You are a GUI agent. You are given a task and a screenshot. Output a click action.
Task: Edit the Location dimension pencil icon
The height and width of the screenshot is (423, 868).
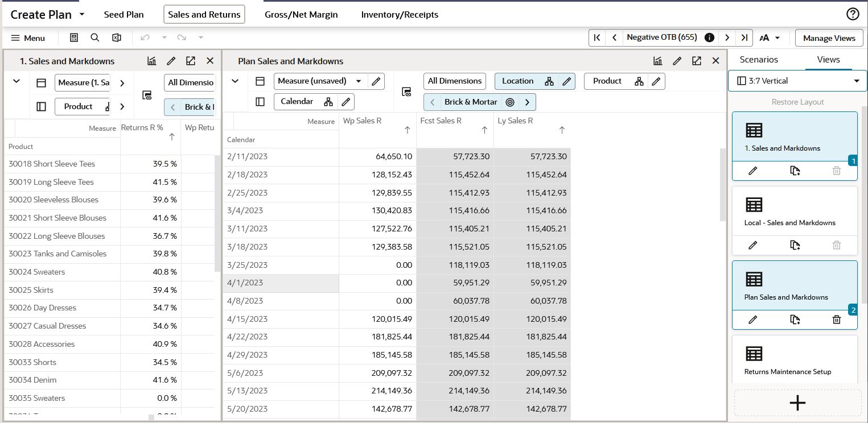coord(566,81)
